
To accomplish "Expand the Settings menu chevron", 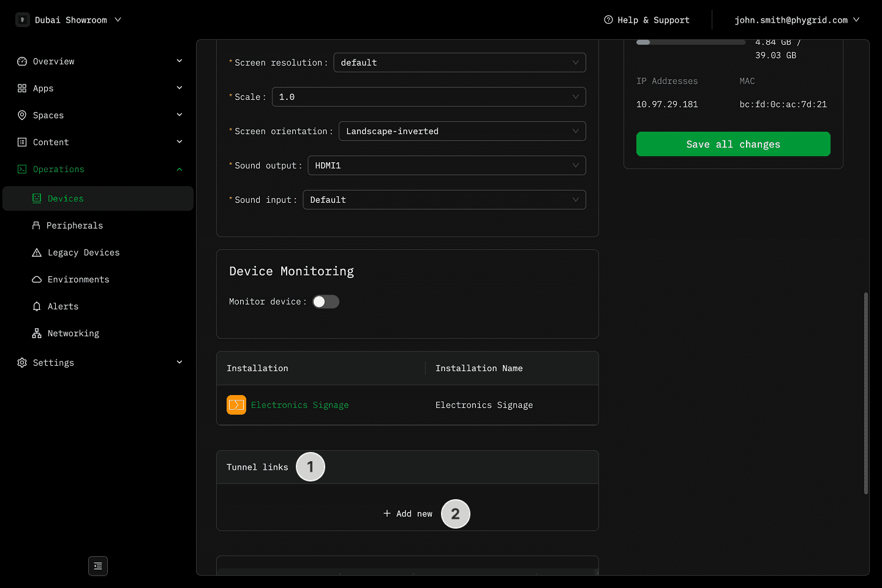I will tap(179, 362).
